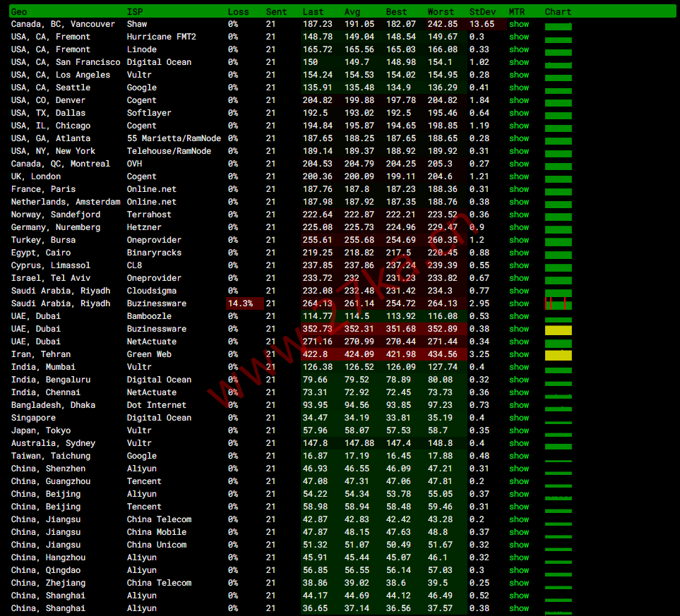Viewport: 680px width, 616px height.
Task: Show MTR for Fremont Hurricane FMT2
Action: tap(519, 37)
